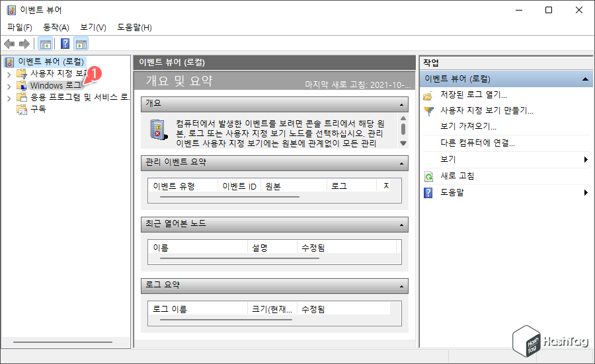Click 사용자 지정 보기 만들기... action
The image size is (595, 364).
487,111
